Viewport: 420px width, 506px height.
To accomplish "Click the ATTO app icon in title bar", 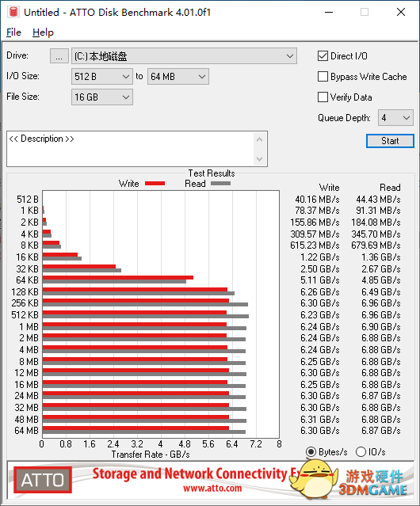I will click(x=13, y=12).
